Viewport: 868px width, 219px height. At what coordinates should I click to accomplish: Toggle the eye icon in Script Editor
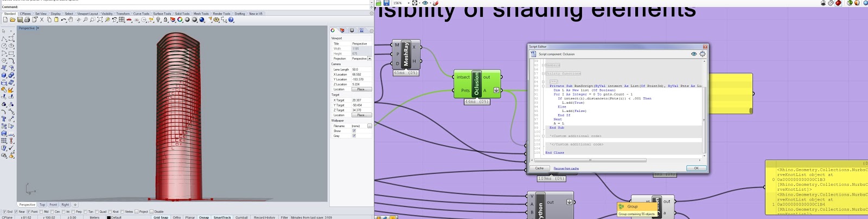(694, 54)
